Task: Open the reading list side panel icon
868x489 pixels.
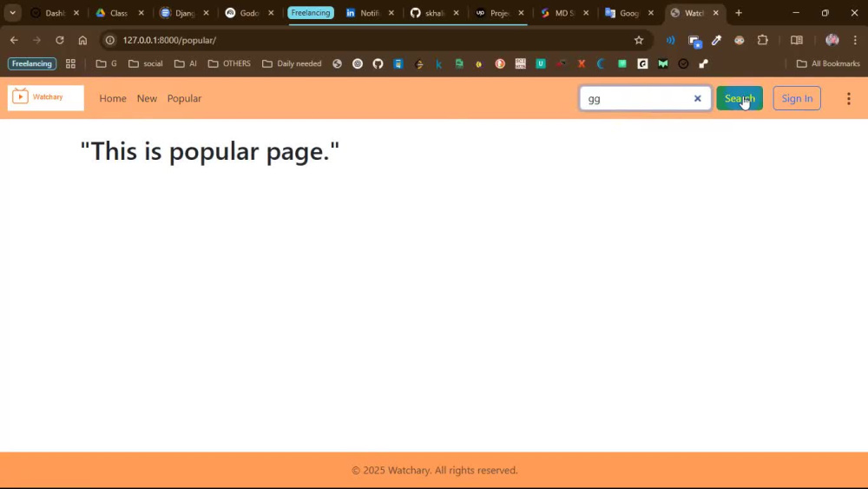Action: 797,40
